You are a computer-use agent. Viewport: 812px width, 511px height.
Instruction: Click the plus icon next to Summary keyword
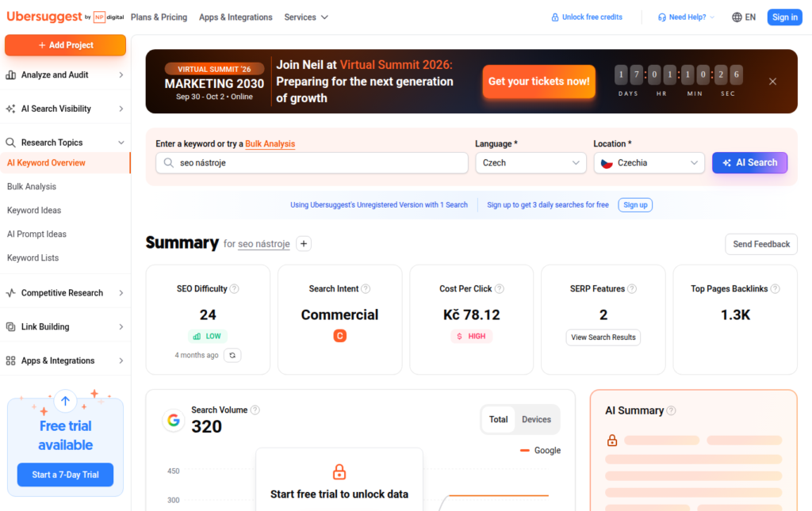click(x=304, y=243)
